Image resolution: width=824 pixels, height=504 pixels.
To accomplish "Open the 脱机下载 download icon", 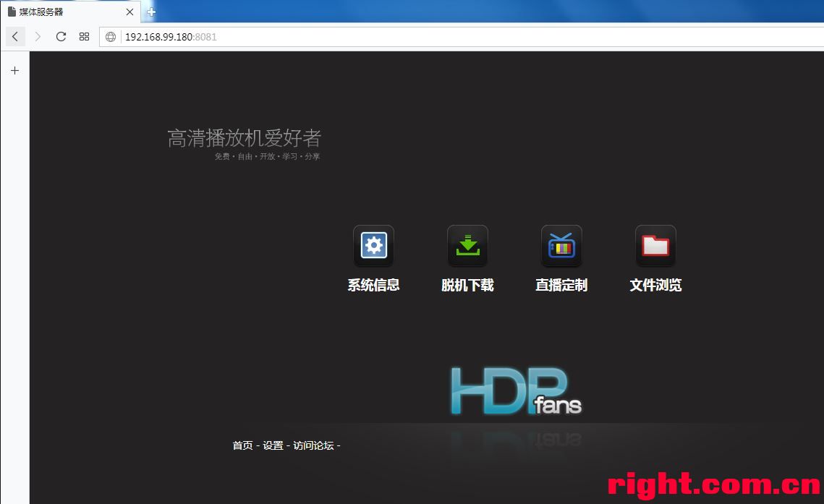I will tap(467, 246).
